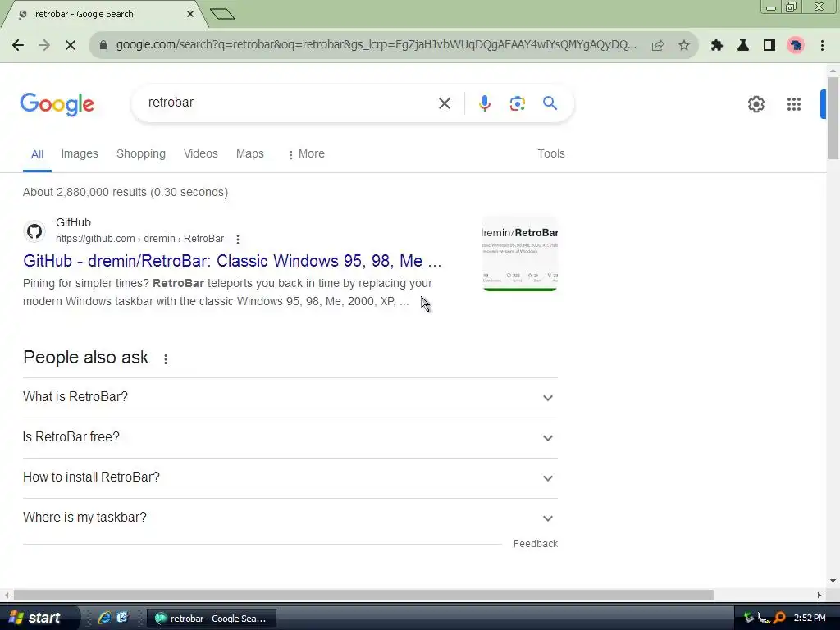Expand 'How to install RetroBar?' question

coord(290,478)
